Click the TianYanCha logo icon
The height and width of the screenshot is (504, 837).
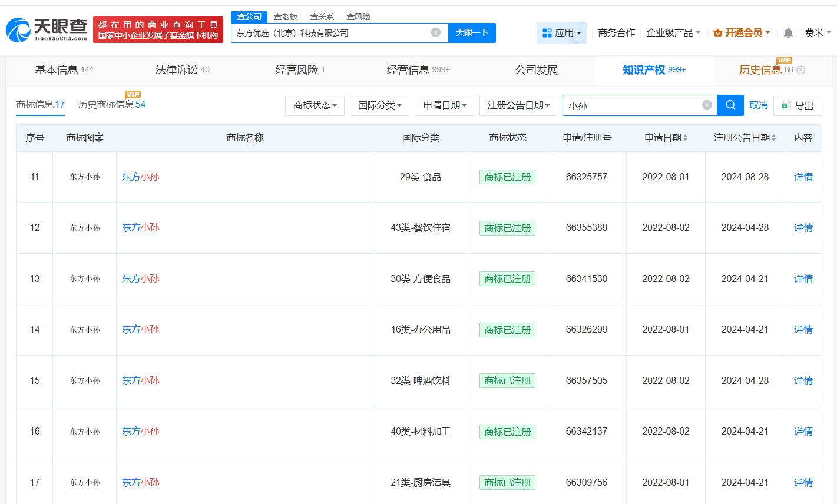coord(18,30)
